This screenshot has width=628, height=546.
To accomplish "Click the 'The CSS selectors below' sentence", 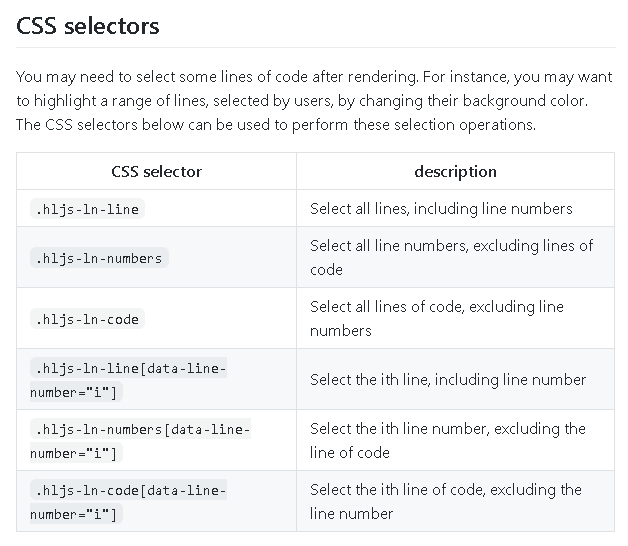I will pyautogui.click(x=276, y=125).
